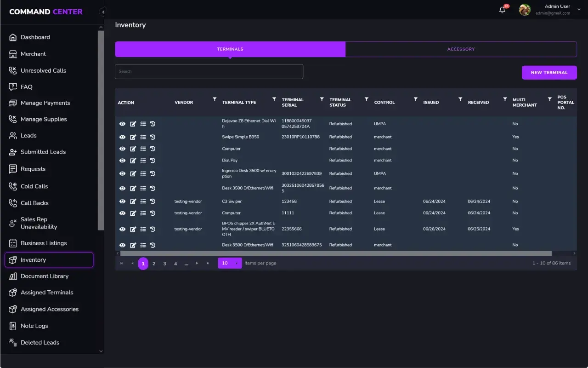
Task: Collapse the sidebar with the chevron arrow
Action: point(103,12)
